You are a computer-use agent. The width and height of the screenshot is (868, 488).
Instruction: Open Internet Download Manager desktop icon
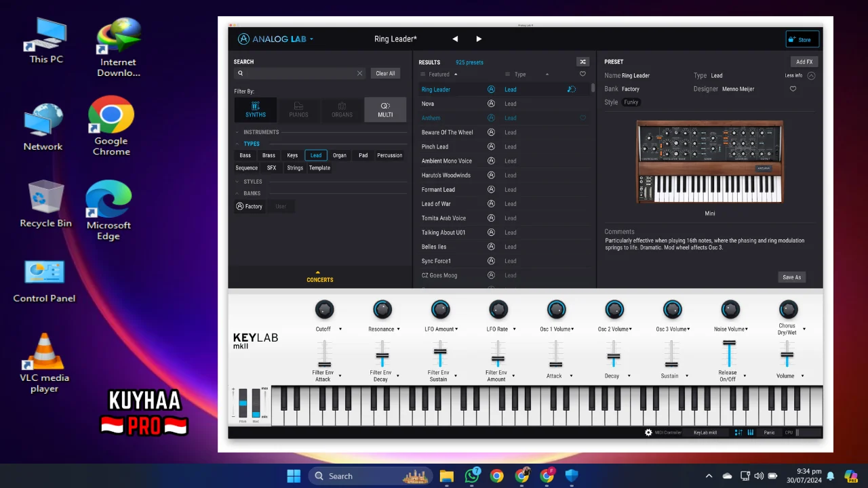pos(118,47)
